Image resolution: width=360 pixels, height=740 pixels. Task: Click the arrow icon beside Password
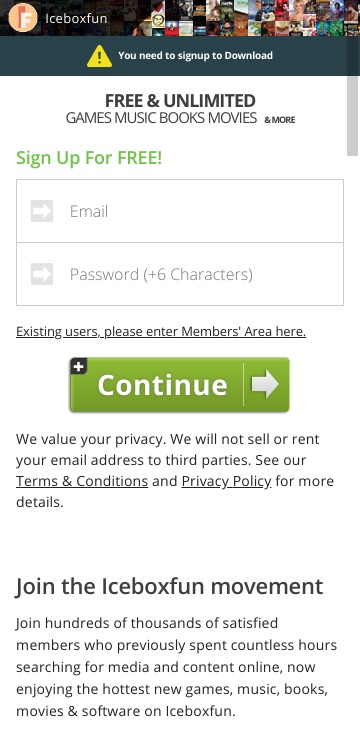click(x=42, y=274)
